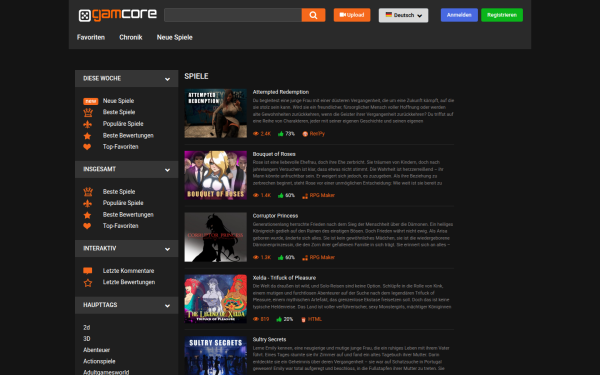Click the RPG Maker icon for Bouquet of Roses
Image resolution: width=600 pixels, height=375 pixels.
tap(305, 196)
